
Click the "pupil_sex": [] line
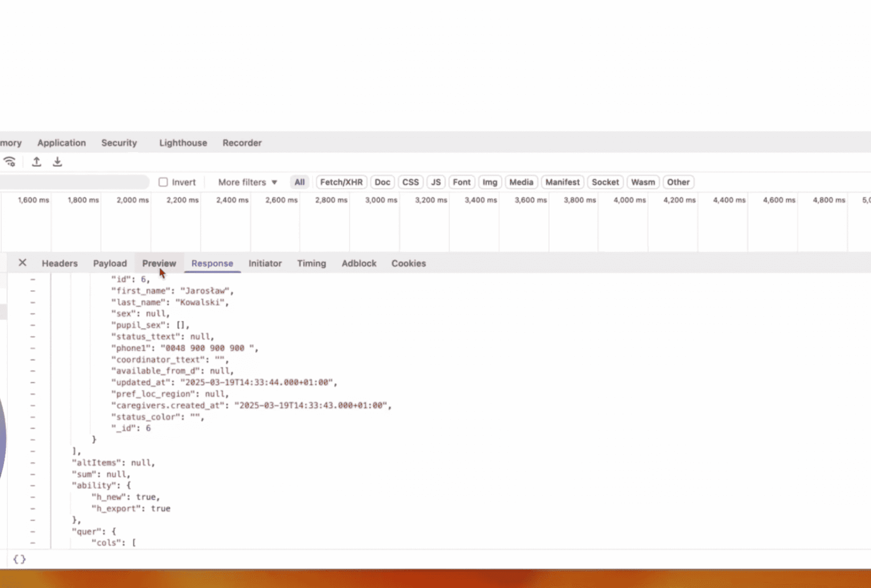pos(150,325)
